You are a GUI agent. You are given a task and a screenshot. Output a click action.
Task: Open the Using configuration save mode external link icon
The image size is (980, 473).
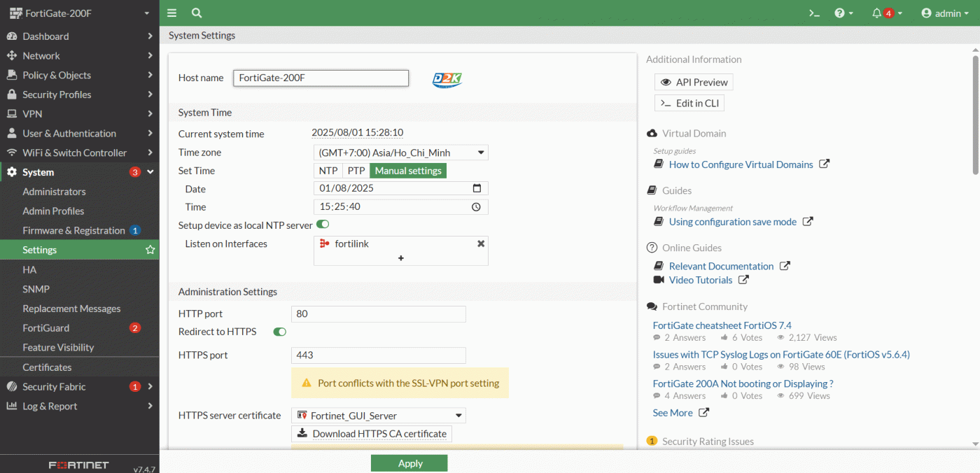tap(808, 222)
